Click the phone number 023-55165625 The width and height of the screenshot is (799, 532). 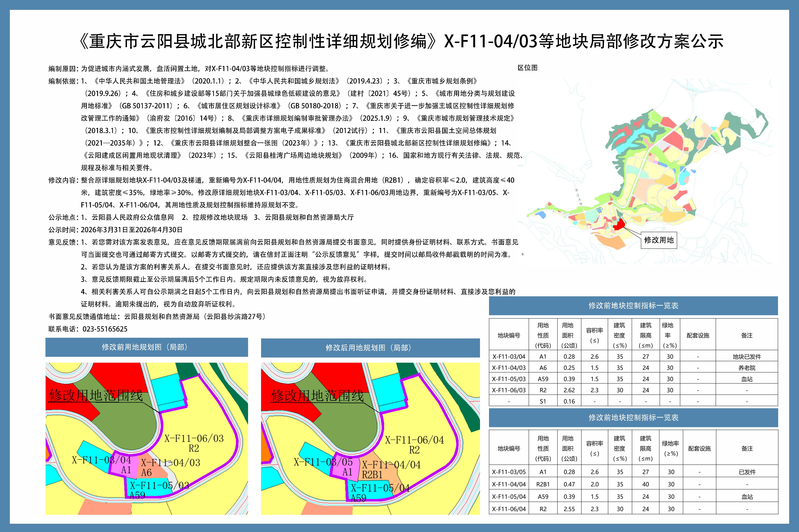point(105,329)
